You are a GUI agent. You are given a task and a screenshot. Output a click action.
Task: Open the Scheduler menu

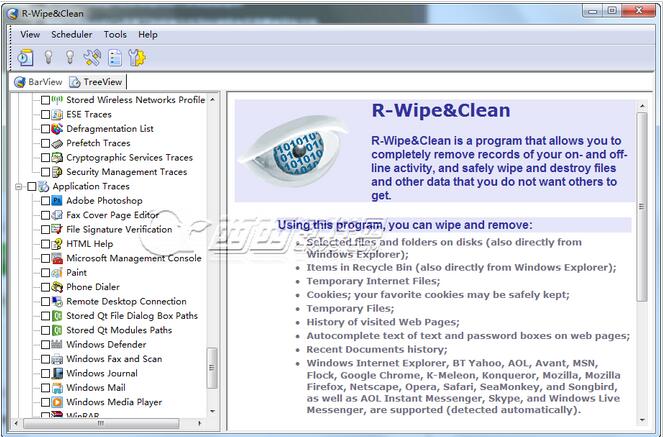(71, 35)
